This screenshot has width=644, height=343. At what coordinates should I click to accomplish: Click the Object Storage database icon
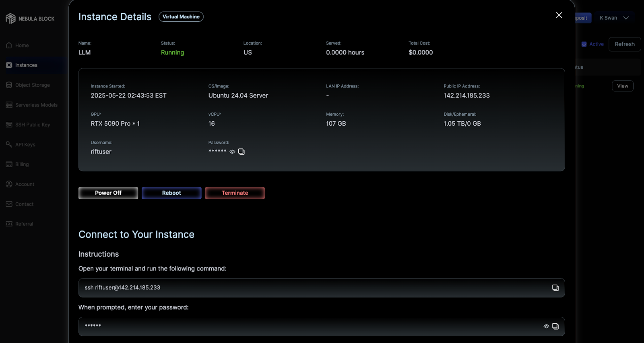click(9, 85)
